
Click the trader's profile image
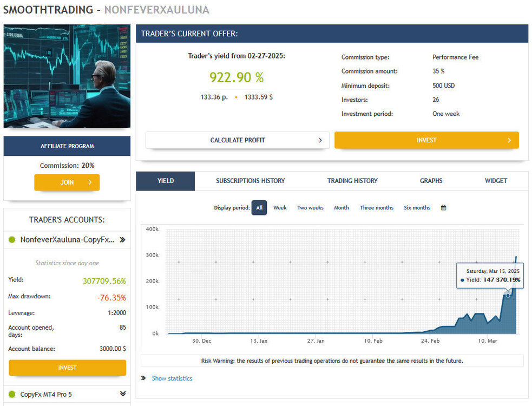click(x=67, y=76)
